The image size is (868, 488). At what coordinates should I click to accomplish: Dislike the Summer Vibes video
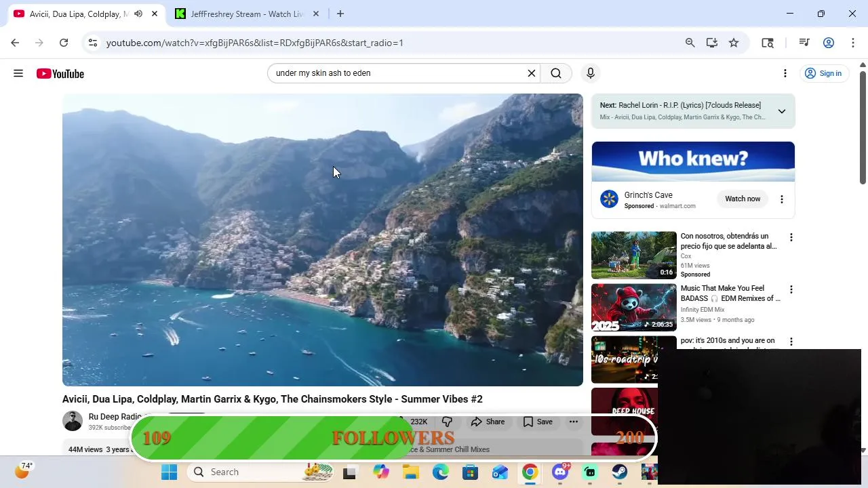[x=447, y=422]
